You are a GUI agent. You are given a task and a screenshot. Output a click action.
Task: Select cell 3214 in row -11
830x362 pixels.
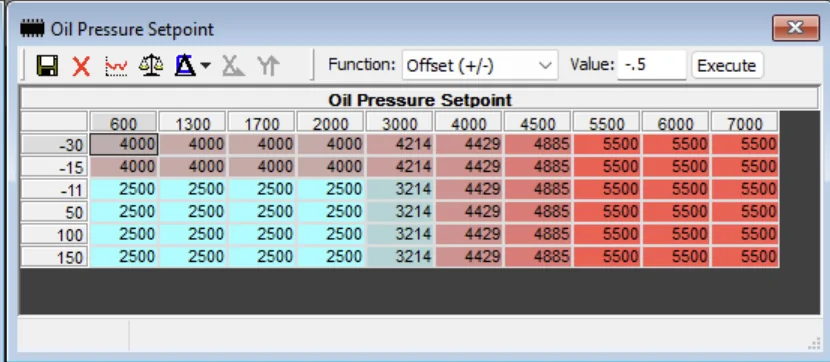click(400, 189)
